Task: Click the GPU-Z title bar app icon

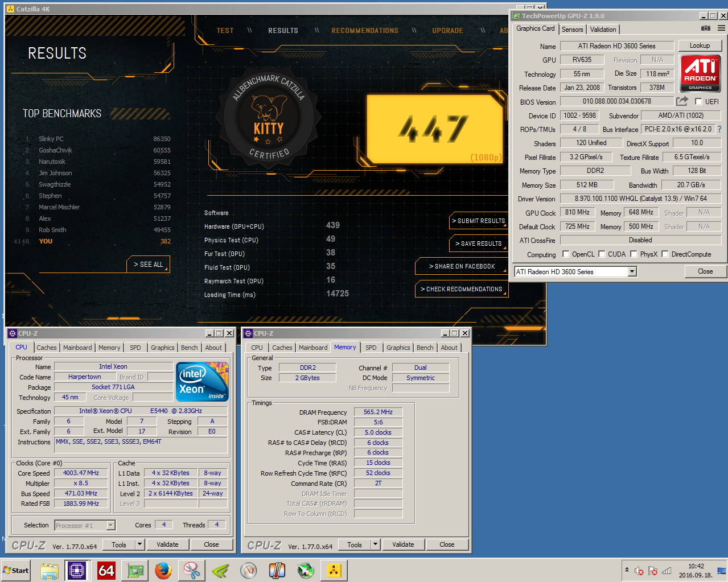Action: point(516,16)
